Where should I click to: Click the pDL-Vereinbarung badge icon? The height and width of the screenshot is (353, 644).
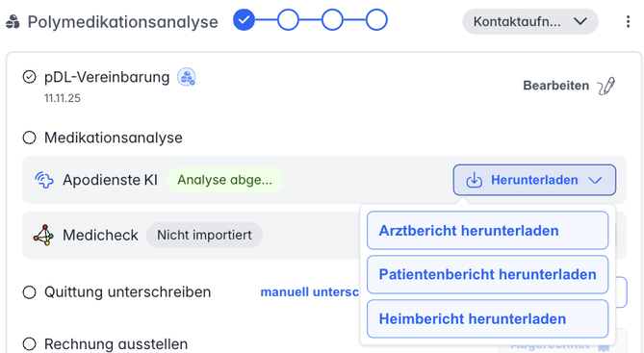pyautogui.click(x=187, y=77)
